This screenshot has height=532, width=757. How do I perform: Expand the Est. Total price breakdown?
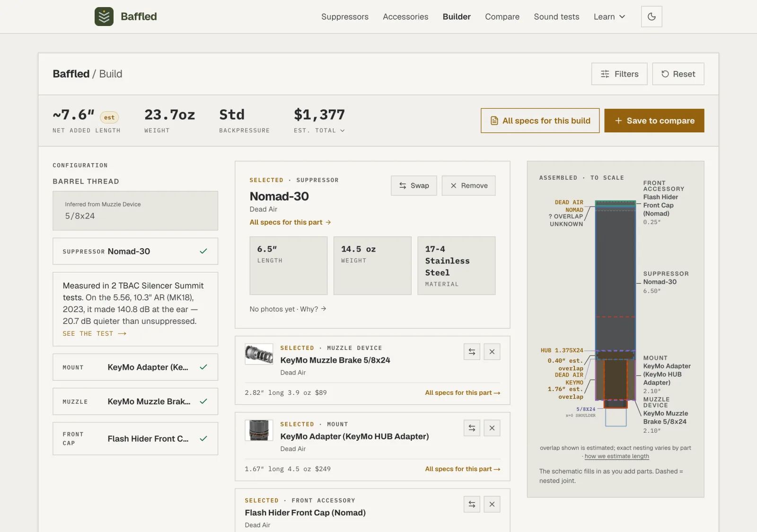[319, 131]
